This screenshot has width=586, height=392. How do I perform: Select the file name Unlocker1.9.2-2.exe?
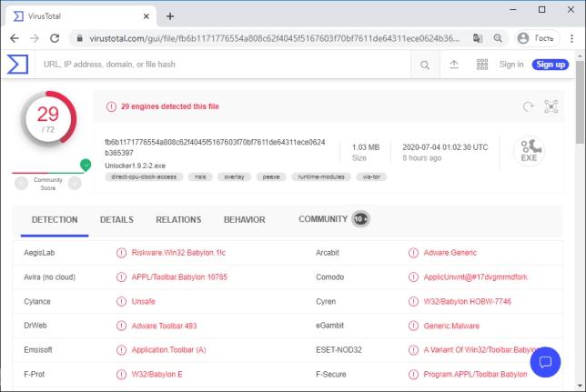coord(135,166)
